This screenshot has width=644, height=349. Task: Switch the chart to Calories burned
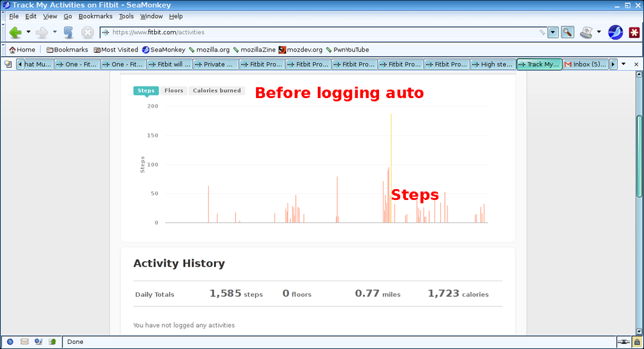click(217, 90)
